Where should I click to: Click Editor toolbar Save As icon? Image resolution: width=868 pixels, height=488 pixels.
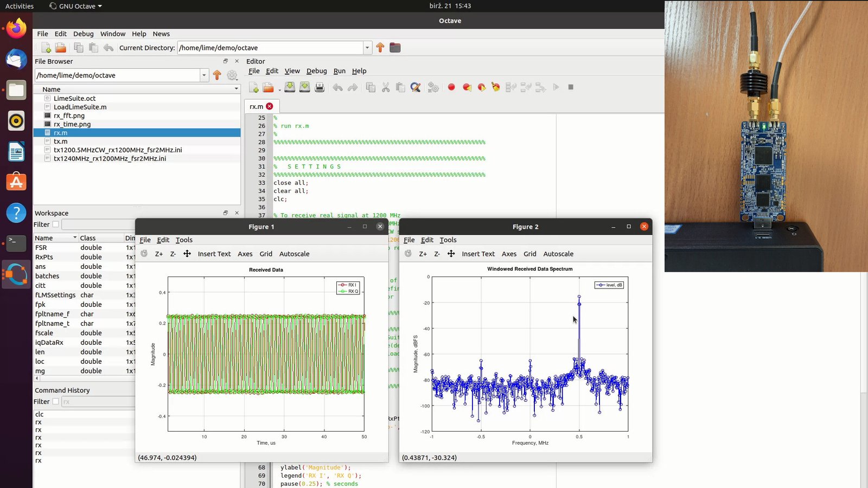pyautogui.click(x=305, y=87)
